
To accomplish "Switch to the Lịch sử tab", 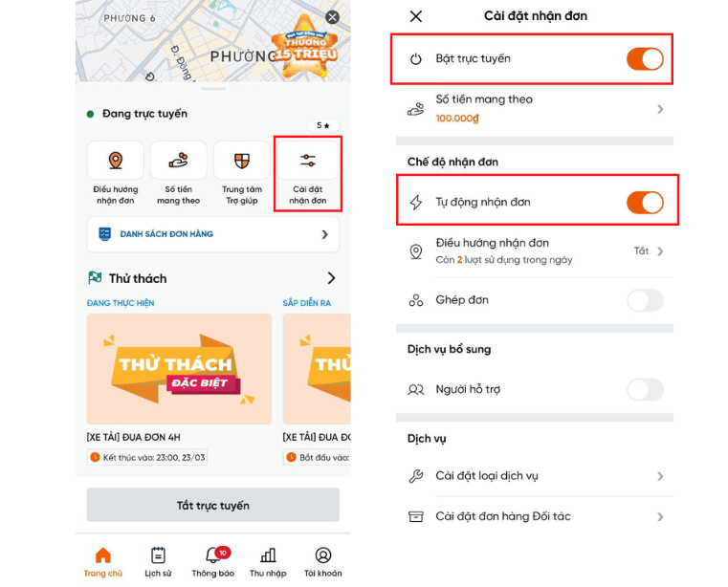I will point(158,560).
